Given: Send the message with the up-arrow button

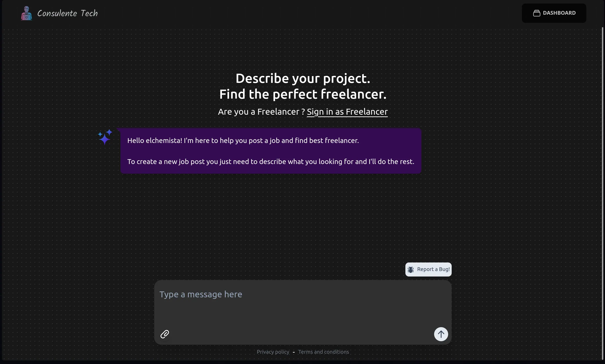Looking at the screenshot, I should [x=441, y=334].
